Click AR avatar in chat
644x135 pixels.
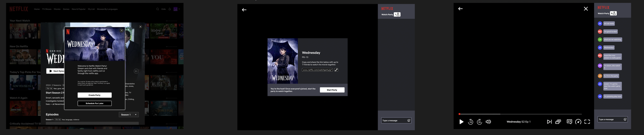click(x=600, y=66)
